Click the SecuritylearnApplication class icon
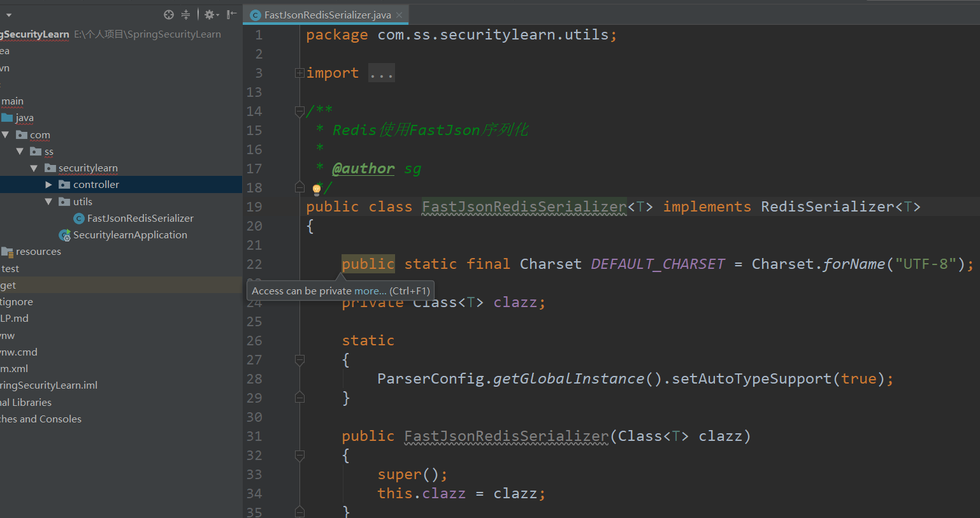Screen dimensions: 980x518 [x=64, y=235]
